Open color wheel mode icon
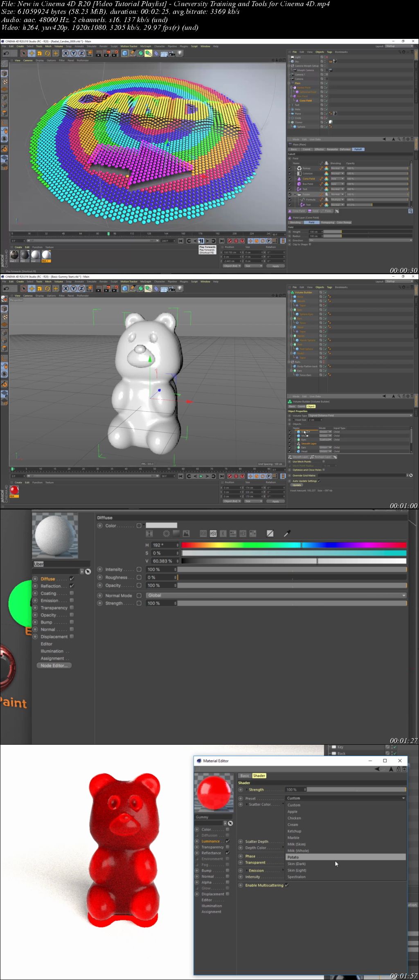The height and width of the screenshot is (980, 419). click(x=166, y=534)
